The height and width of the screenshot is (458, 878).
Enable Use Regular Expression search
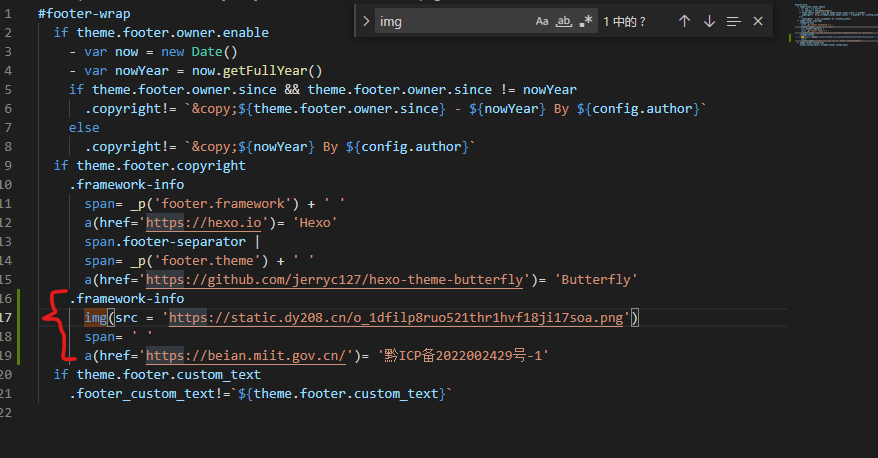[586, 21]
